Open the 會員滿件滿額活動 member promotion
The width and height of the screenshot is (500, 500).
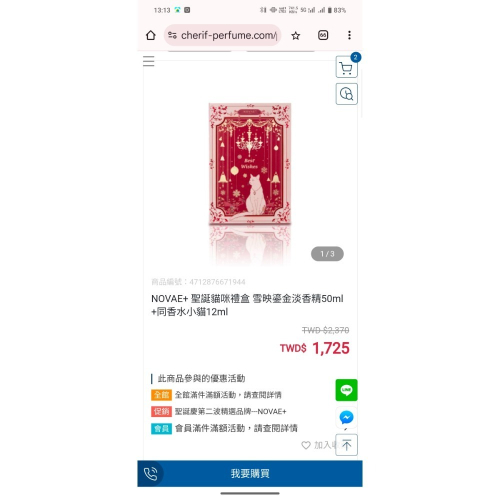[x=236, y=428]
